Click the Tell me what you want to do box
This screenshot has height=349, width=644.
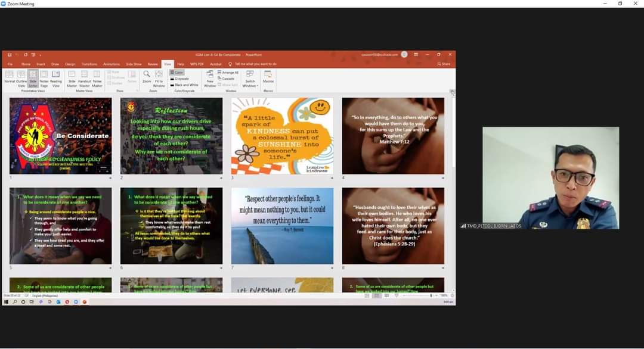point(255,64)
